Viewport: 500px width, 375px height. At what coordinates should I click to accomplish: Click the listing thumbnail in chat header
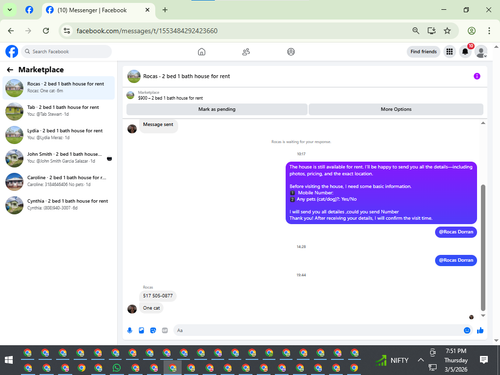coord(134,76)
